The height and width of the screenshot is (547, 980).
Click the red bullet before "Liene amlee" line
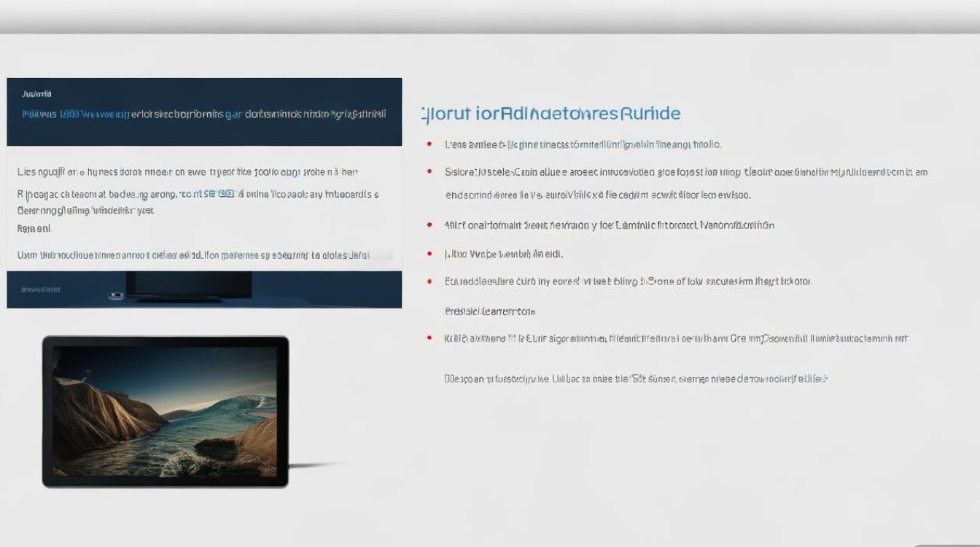[x=429, y=144]
